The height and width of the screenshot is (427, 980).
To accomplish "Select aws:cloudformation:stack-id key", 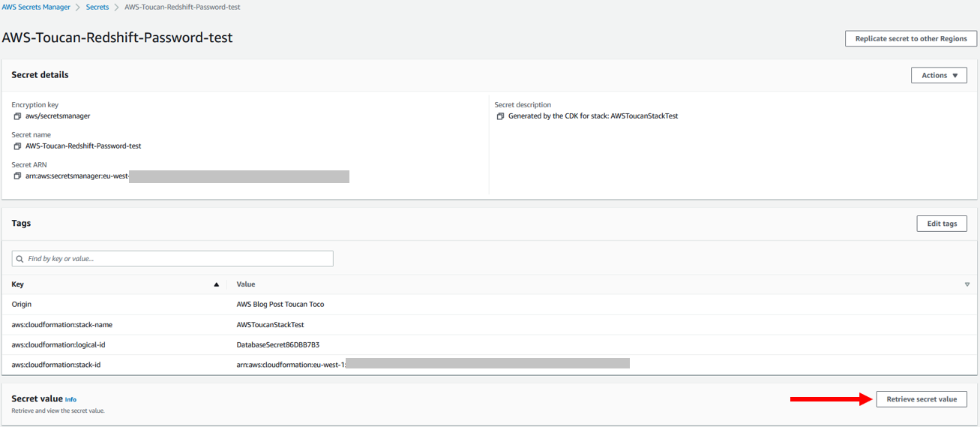I will point(56,365).
